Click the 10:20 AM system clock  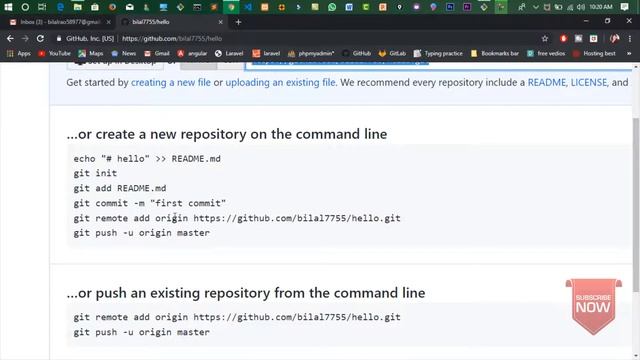pyautogui.click(x=601, y=7)
